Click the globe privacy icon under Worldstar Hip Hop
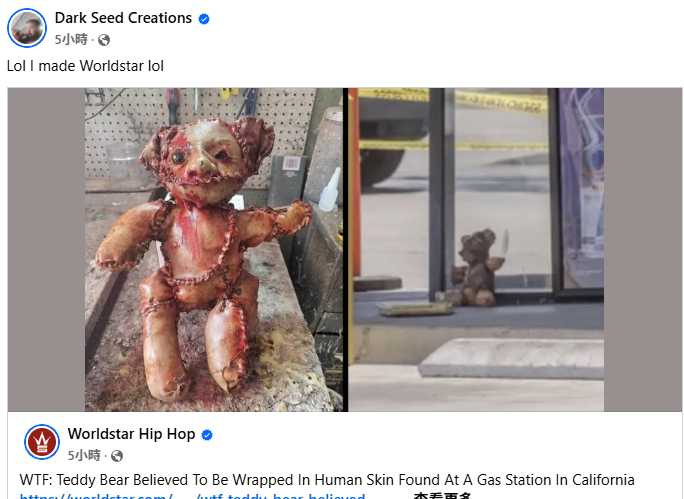The height and width of the screenshot is (499, 684). [116, 456]
